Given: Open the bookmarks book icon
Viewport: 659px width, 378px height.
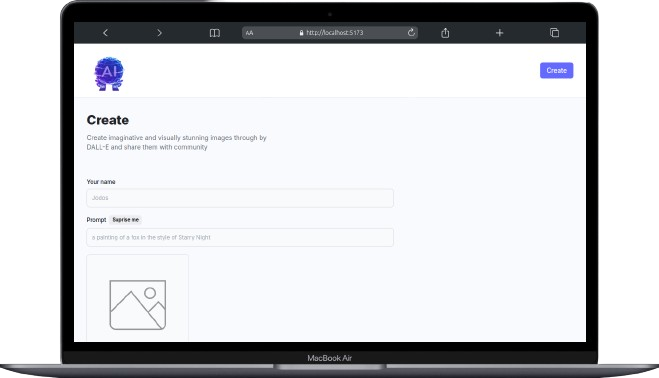Looking at the screenshot, I should click(x=215, y=33).
